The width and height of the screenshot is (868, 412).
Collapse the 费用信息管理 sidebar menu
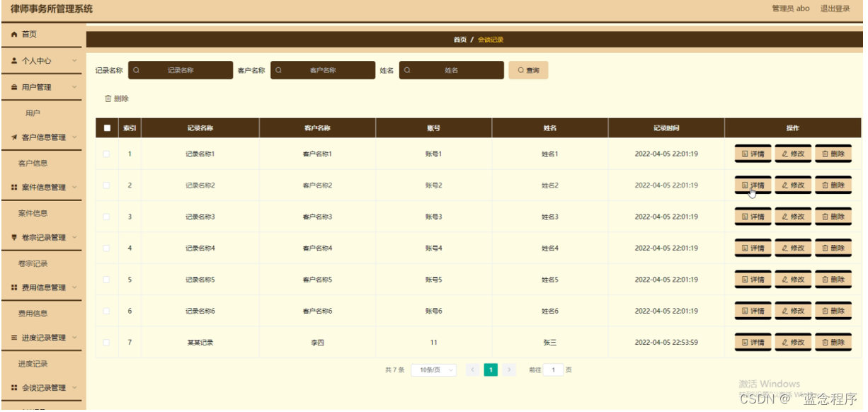point(42,287)
